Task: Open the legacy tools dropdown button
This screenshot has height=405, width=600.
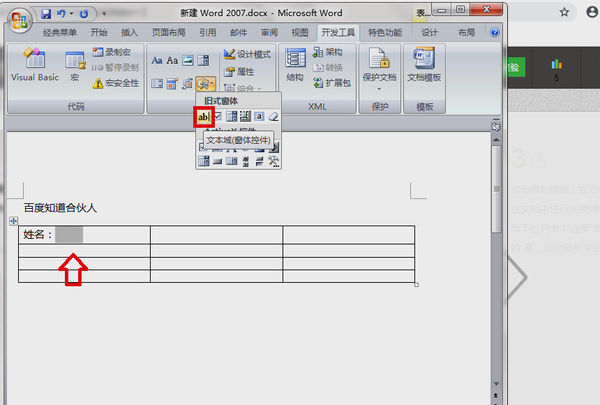Action: (206, 83)
